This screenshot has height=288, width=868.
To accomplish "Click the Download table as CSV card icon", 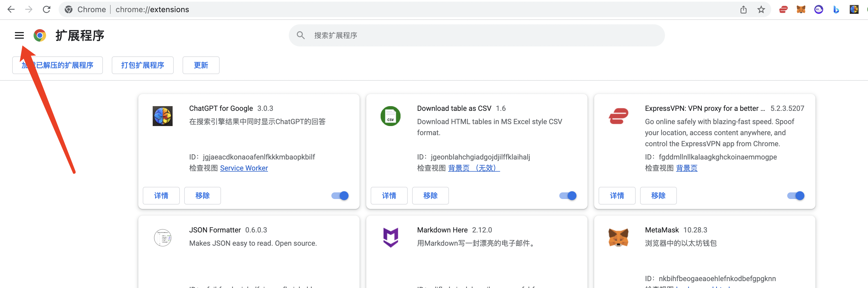I will [390, 116].
